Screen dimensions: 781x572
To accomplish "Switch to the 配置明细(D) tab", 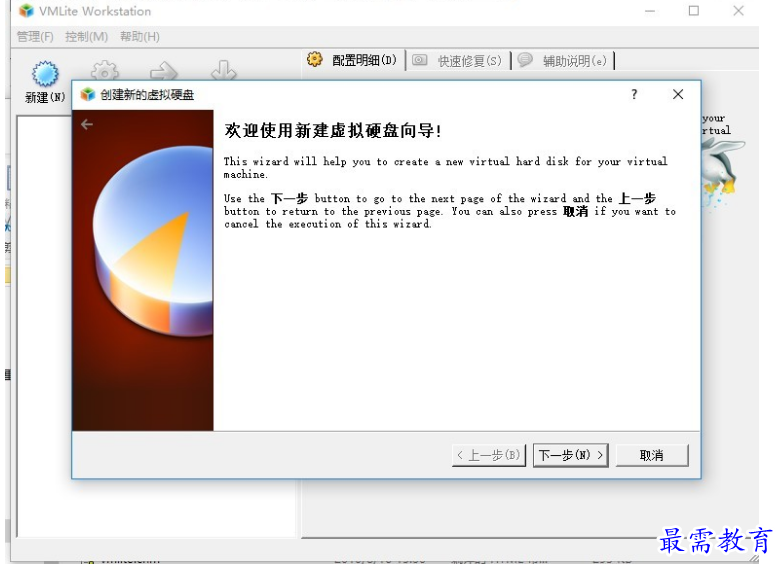I will click(353, 60).
